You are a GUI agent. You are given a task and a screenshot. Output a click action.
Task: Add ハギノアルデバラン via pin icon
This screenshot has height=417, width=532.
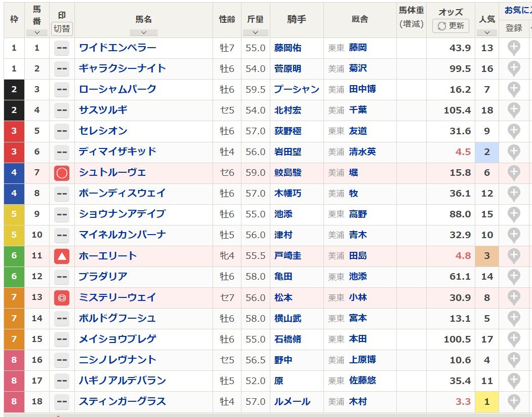coord(514,381)
